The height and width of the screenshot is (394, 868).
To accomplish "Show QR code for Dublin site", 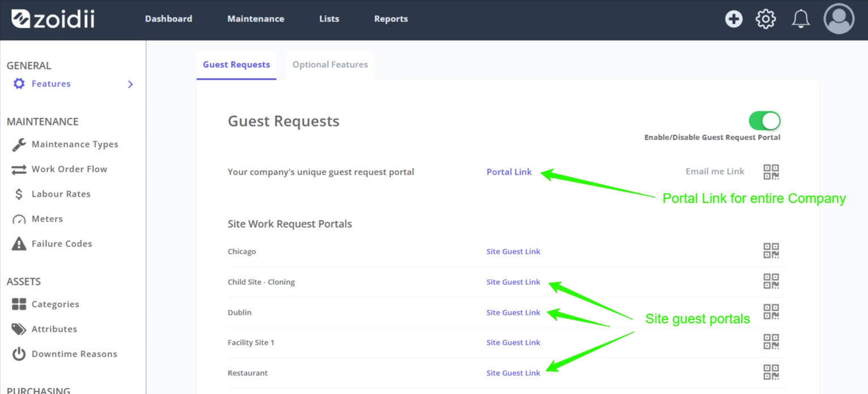I will [771, 312].
